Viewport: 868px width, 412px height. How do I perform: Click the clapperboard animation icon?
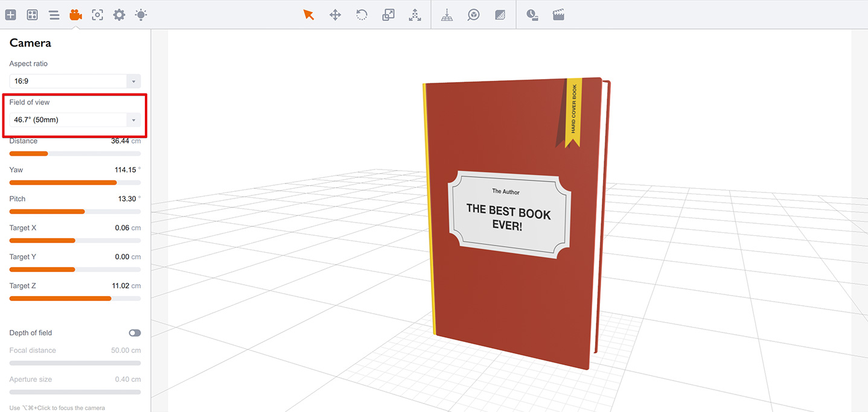click(558, 14)
